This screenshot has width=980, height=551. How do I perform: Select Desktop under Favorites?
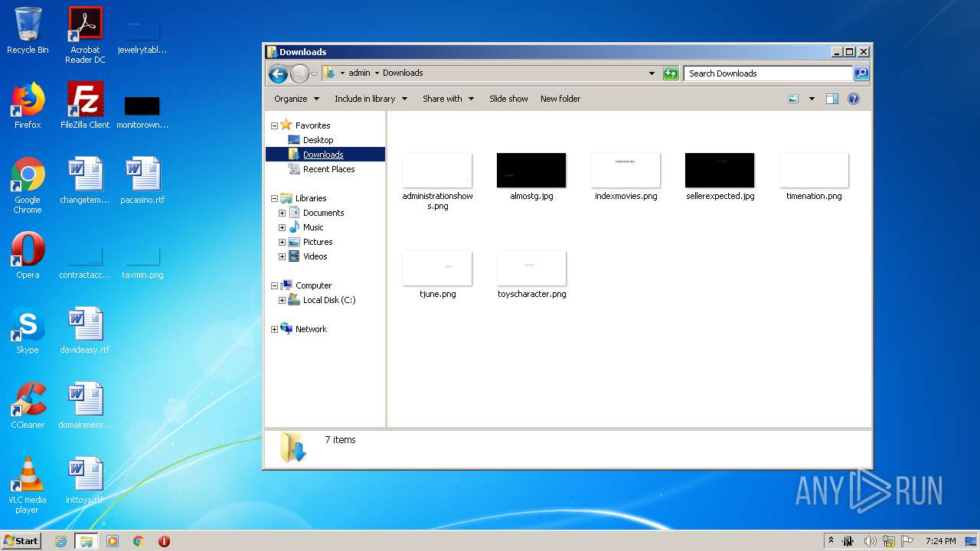click(318, 140)
